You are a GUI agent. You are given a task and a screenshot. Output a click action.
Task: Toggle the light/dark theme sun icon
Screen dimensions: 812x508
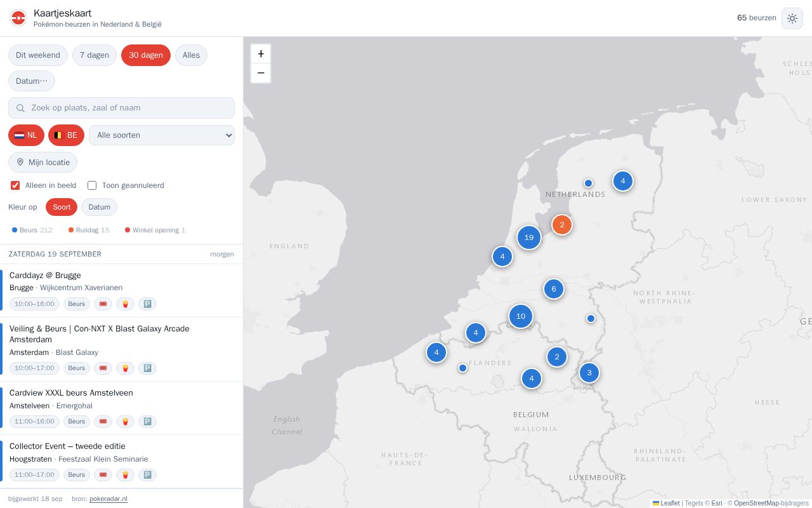tap(792, 18)
